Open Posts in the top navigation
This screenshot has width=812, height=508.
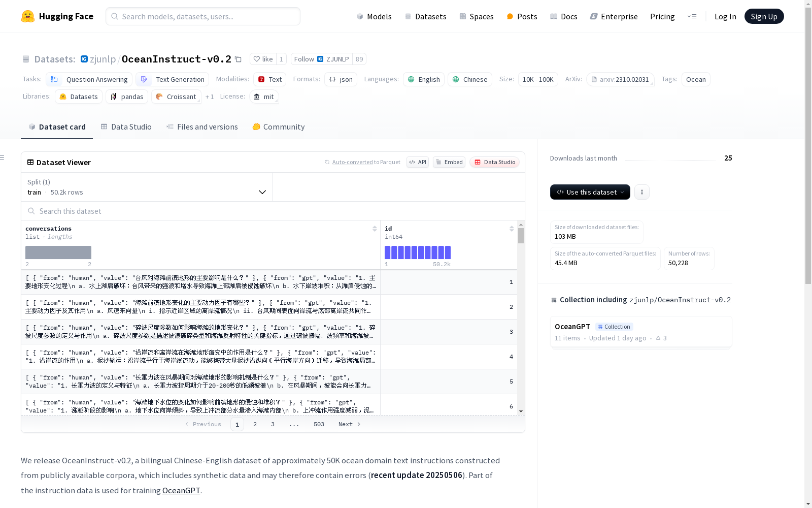[522, 16]
